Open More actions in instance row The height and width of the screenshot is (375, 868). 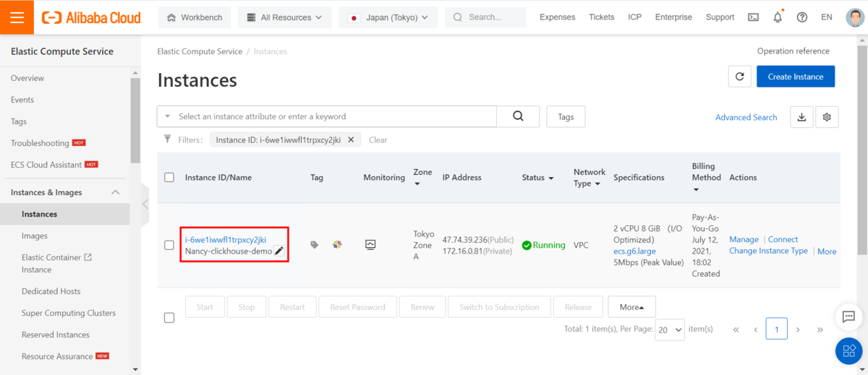click(x=827, y=251)
